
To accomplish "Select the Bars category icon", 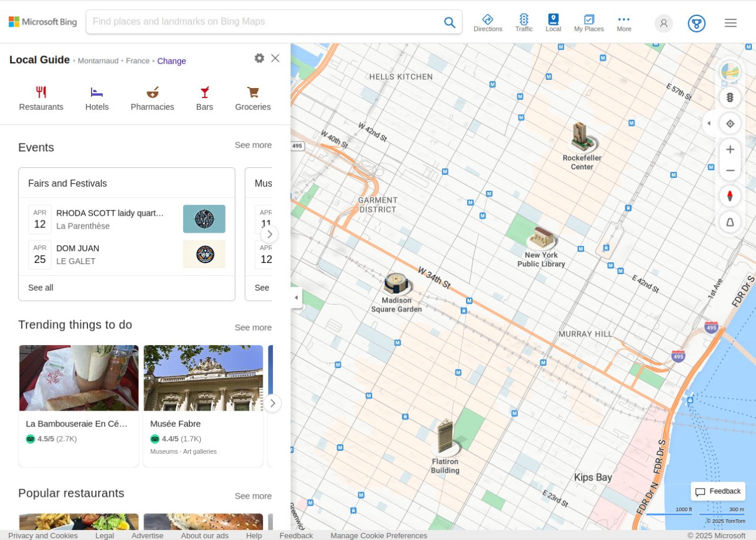I will [x=204, y=97].
